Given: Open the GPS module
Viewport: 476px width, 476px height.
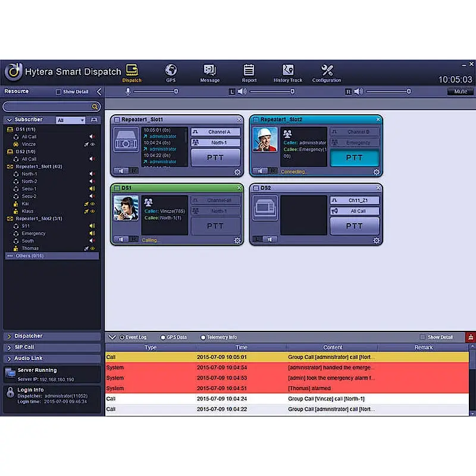Looking at the screenshot, I should 171,73.
